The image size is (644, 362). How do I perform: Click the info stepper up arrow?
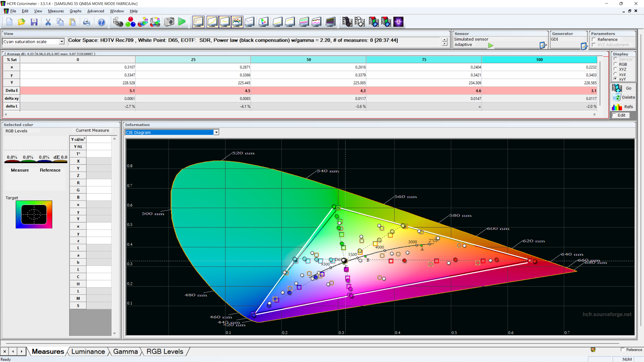pyautogui.click(x=445, y=39)
